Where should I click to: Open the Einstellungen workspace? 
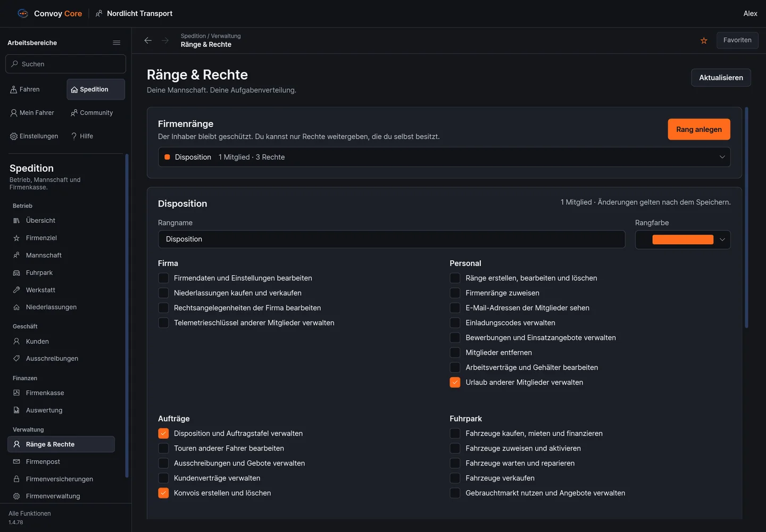35,136
